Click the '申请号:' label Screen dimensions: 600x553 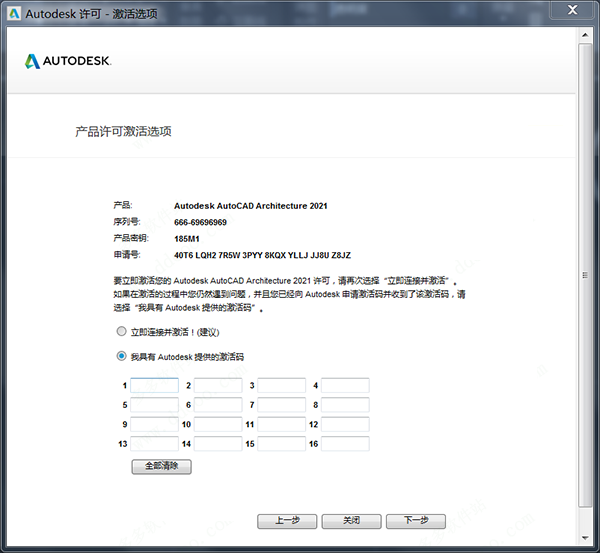pos(127,255)
